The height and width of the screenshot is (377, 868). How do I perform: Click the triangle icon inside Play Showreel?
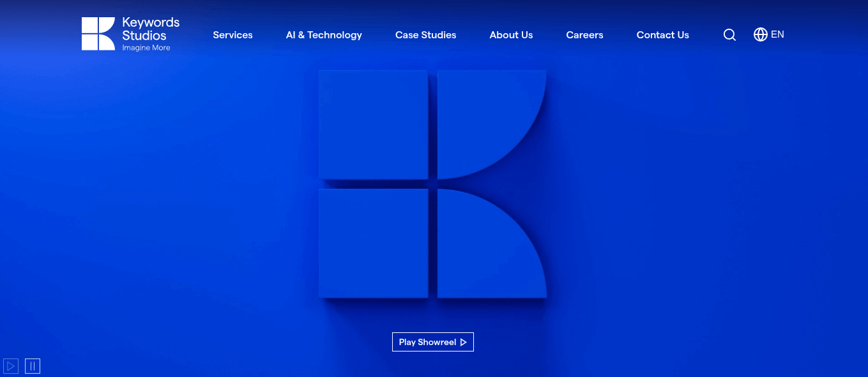click(464, 343)
